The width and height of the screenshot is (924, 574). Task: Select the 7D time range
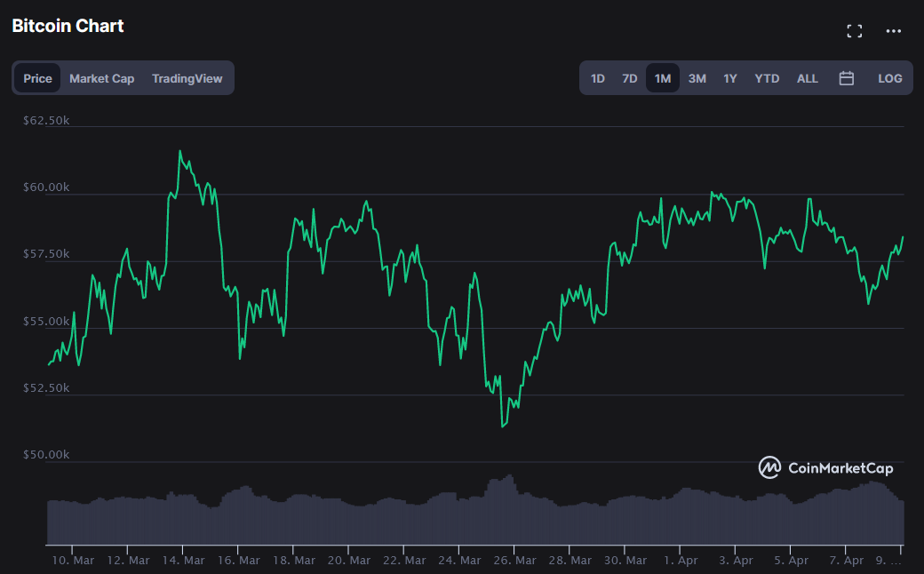tap(629, 78)
